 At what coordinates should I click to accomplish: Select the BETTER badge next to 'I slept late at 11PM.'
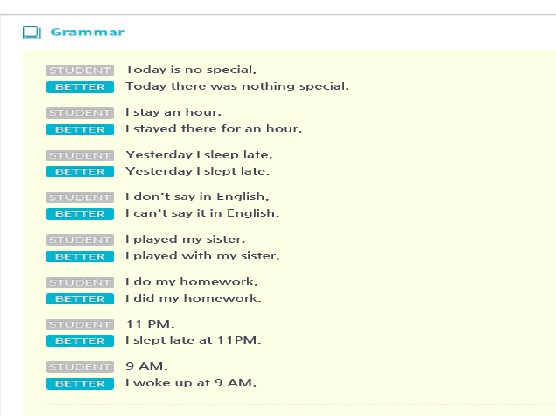pyautogui.click(x=80, y=341)
